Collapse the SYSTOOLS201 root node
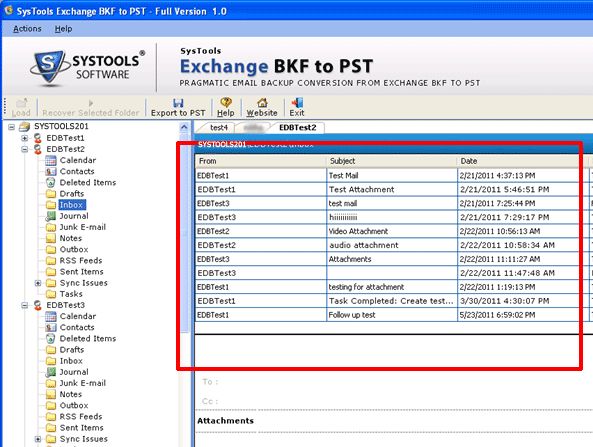 [12, 127]
